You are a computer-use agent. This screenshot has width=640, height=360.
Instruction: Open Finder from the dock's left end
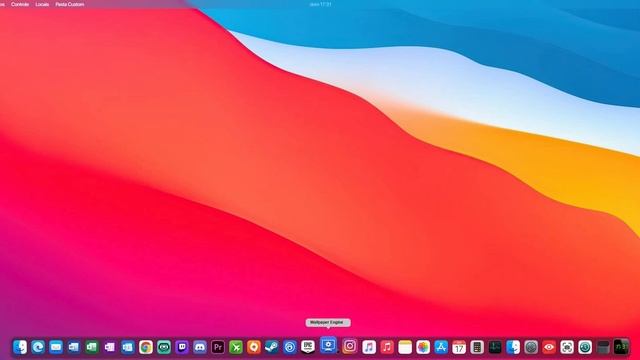(20, 347)
